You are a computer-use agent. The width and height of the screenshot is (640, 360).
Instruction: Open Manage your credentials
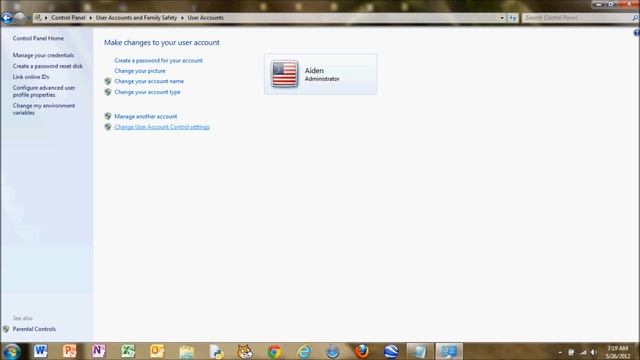click(43, 55)
